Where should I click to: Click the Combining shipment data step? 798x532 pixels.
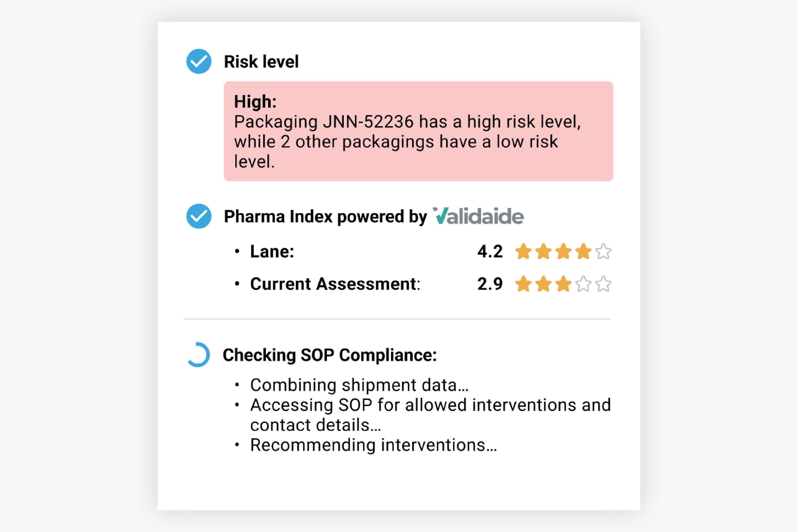[359, 385]
